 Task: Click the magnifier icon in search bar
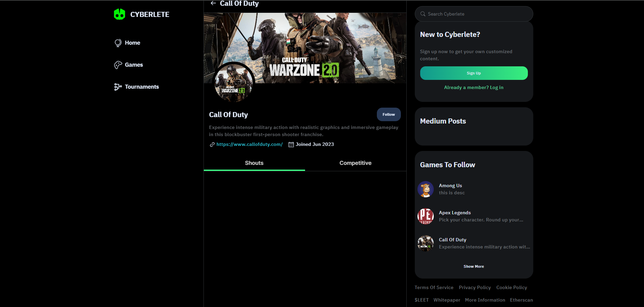click(423, 14)
